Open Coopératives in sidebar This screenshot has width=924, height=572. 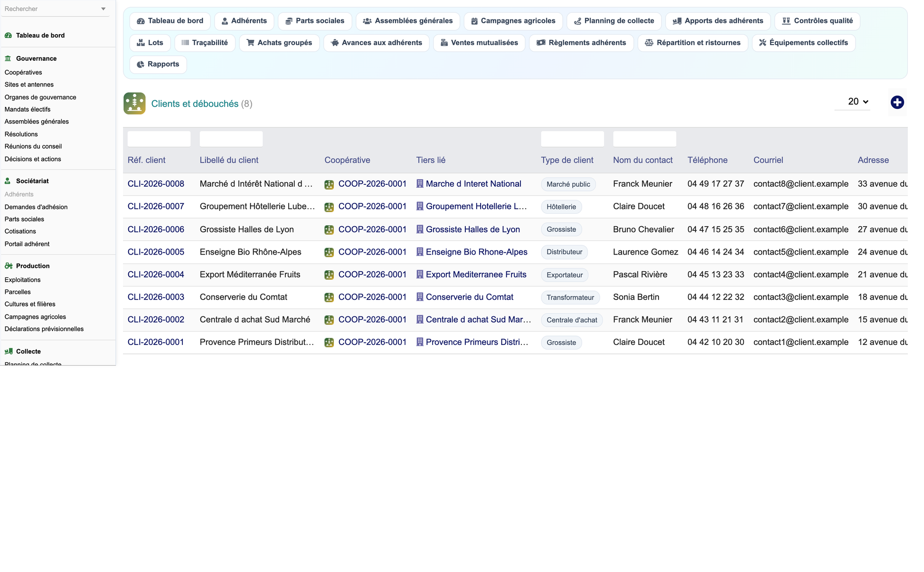point(23,72)
